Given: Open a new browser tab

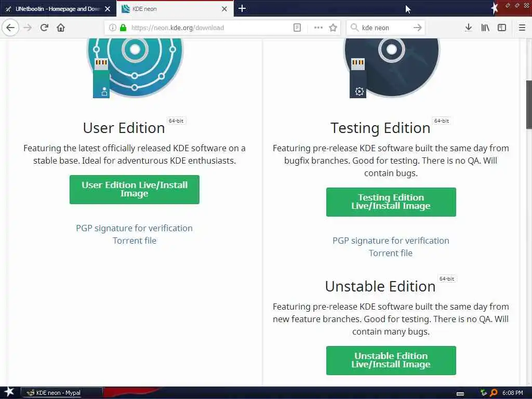Looking at the screenshot, I should pos(242,8).
